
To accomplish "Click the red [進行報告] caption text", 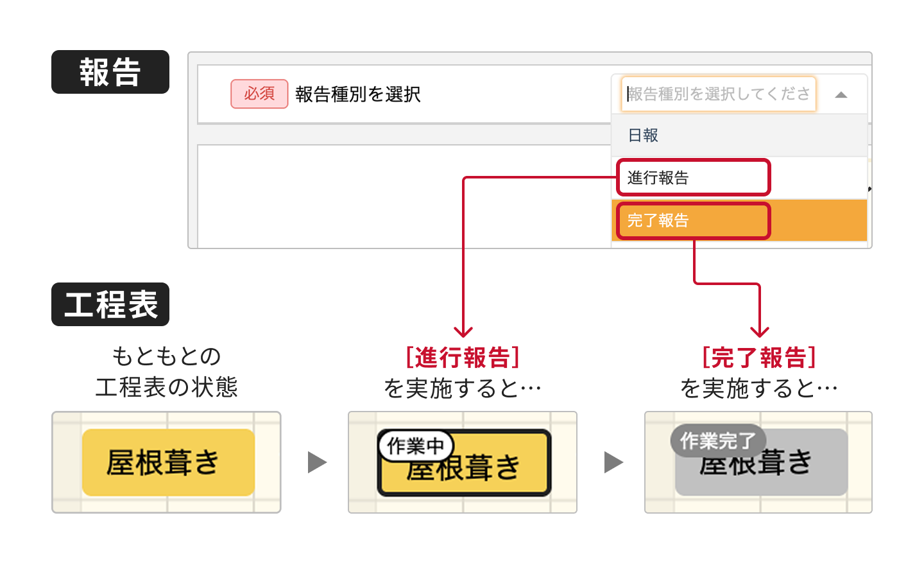I will point(463,358).
